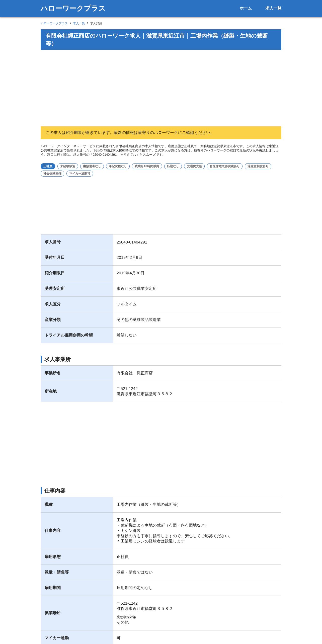Select the 転勤なし tag
The image size is (322, 644).
point(173,166)
